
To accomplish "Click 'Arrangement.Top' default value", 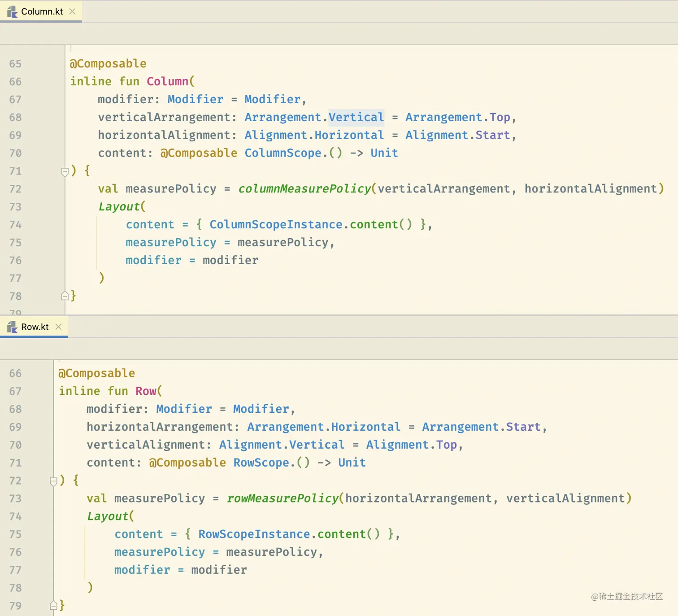I will click(458, 118).
